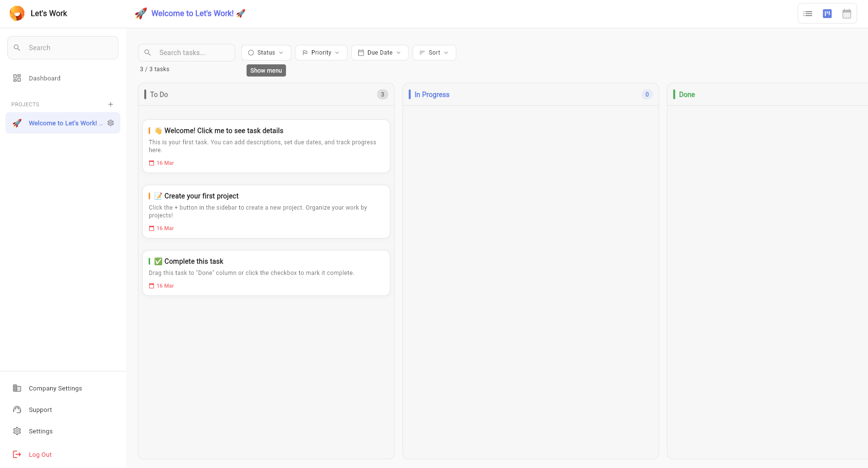Click the Done column header
The width and height of the screenshot is (868, 468).
click(767, 95)
